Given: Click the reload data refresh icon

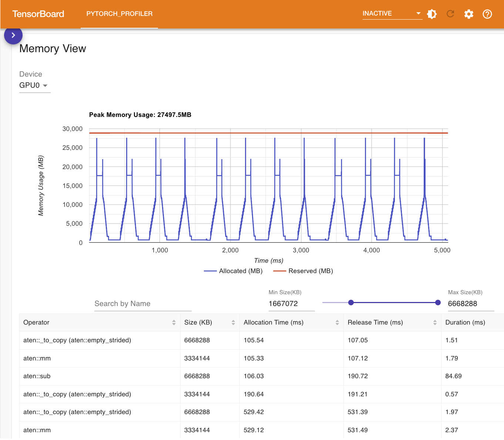Looking at the screenshot, I should (x=450, y=14).
